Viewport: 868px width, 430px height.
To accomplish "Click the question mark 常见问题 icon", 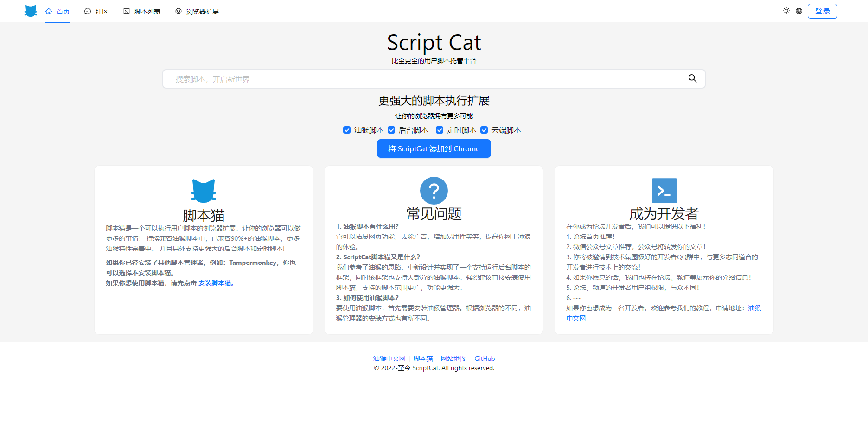I will click(x=434, y=191).
